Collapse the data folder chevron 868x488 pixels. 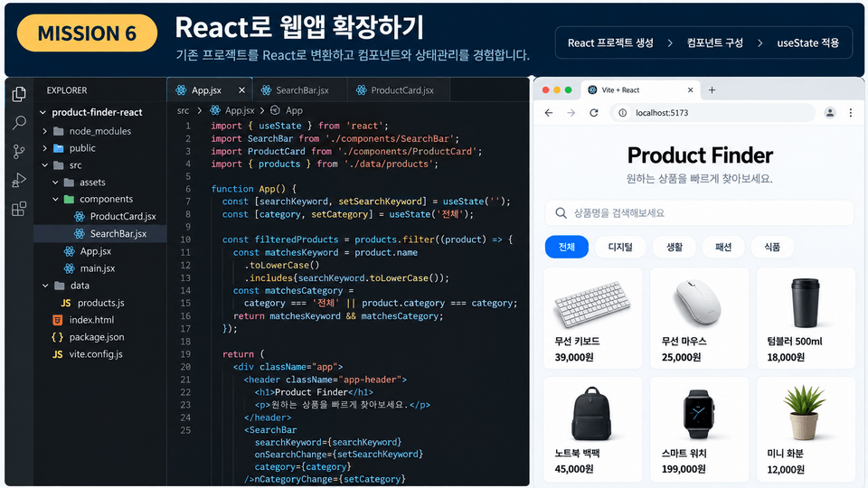tap(45, 286)
